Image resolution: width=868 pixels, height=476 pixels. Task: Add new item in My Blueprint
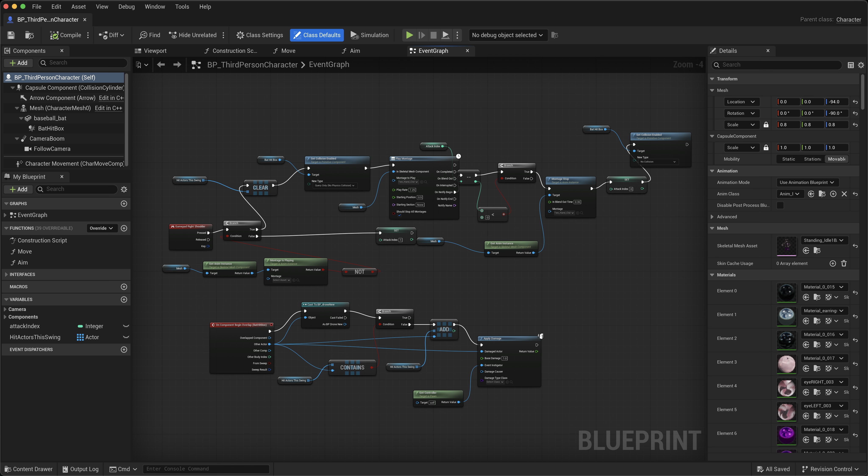[18, 189]
